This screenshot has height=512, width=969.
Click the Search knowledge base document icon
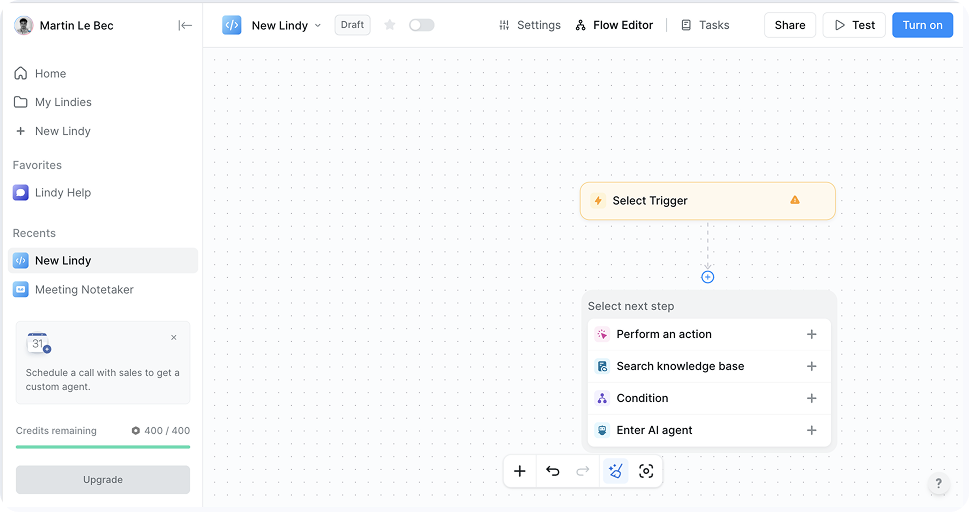602,367
